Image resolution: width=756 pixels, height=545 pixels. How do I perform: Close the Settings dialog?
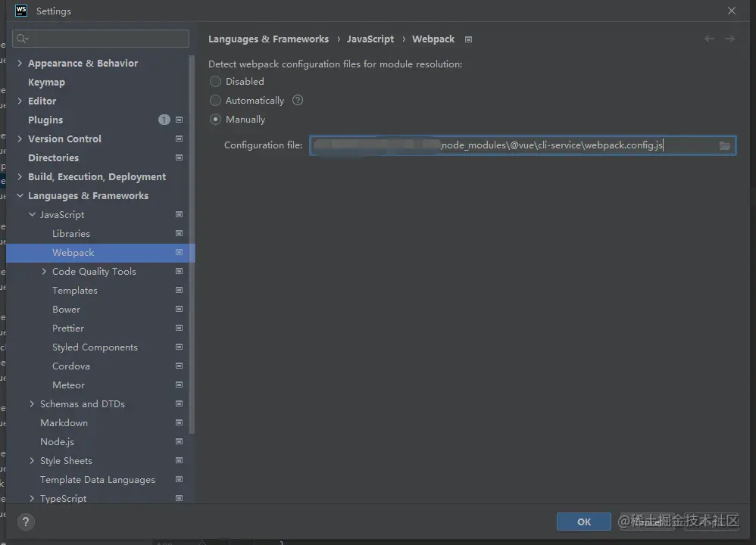pos(732,11)
